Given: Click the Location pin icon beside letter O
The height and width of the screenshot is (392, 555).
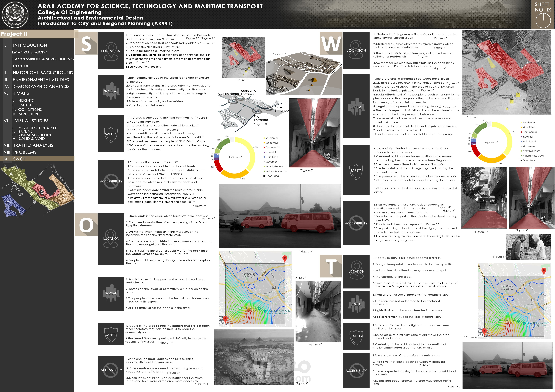Looking at the screenshot, I should click(111, 239).
